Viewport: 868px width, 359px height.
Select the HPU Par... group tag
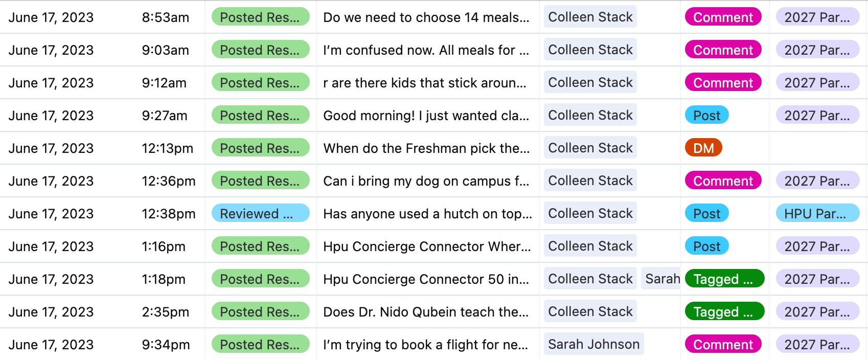click(x=817, y=214)
